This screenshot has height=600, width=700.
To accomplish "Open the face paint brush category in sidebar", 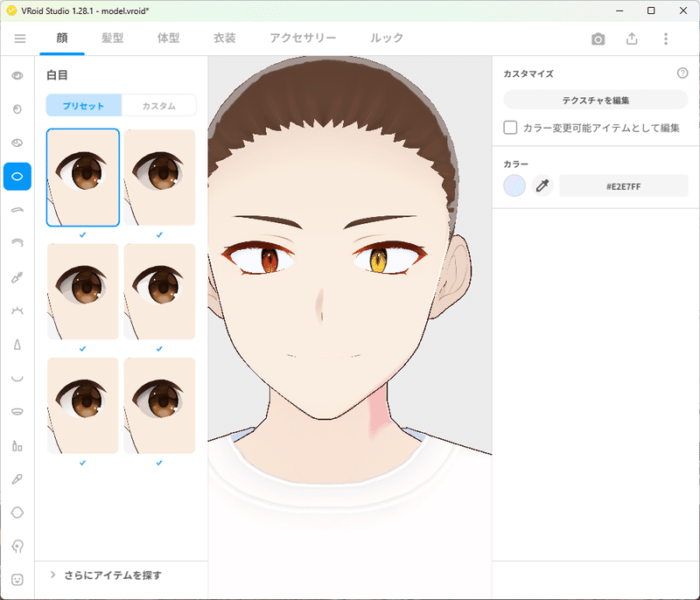I will pos(17,479).
